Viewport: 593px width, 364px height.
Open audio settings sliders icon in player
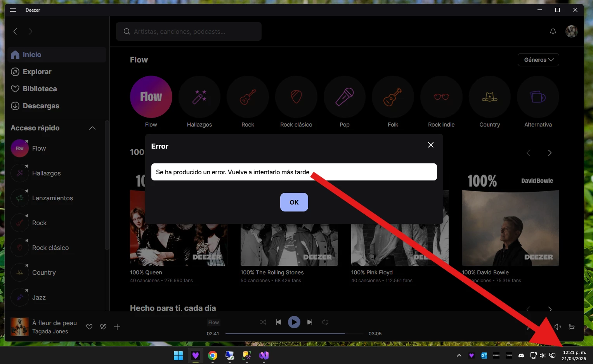click(572, 327)
